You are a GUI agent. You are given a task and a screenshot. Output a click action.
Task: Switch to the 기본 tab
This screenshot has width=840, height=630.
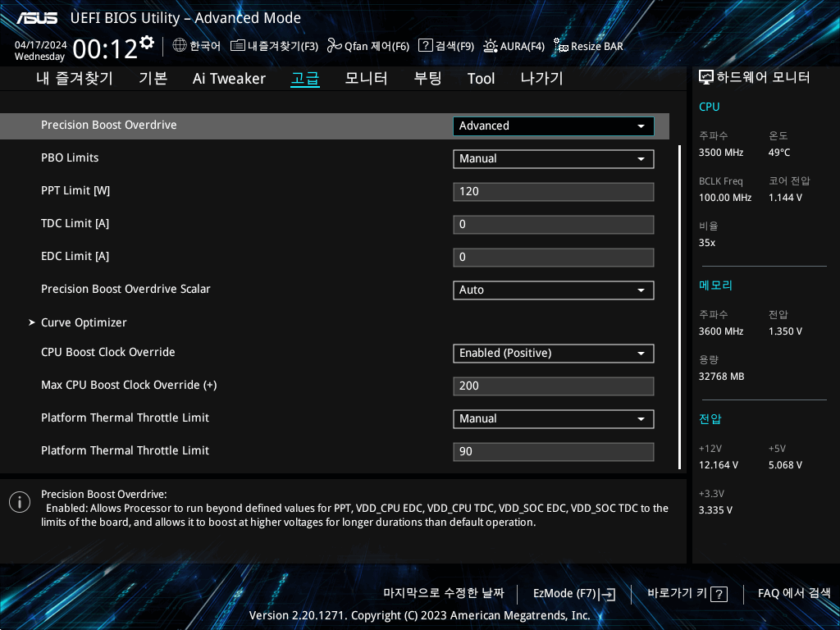(153, 79)
